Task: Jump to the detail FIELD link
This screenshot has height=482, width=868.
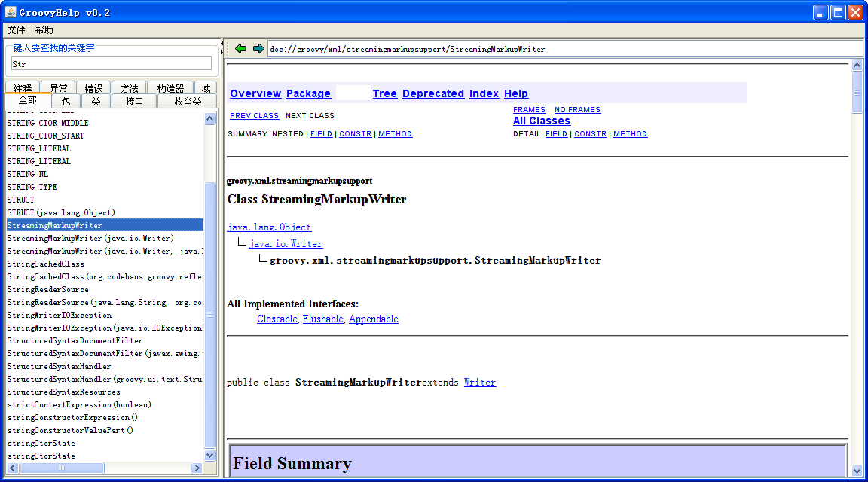Action: [556, 134]
